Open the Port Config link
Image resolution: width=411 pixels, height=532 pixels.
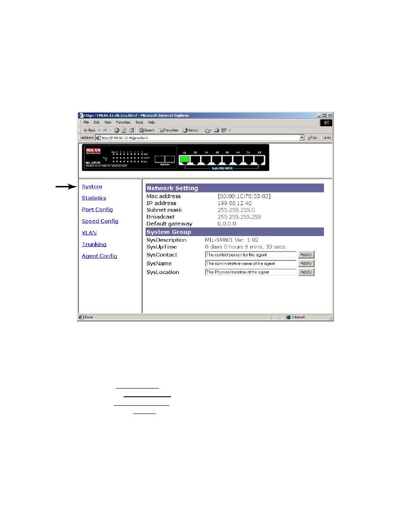tap(97, 210)
